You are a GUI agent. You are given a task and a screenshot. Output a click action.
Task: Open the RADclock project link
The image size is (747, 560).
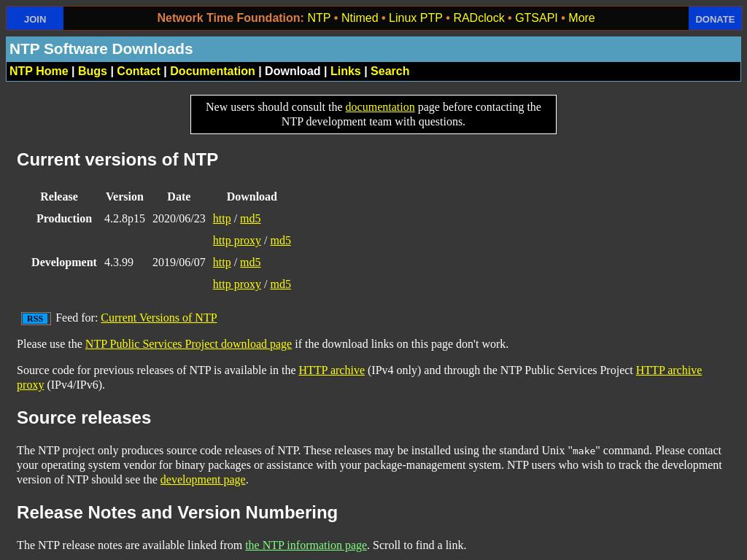click(x=479, y=18)
